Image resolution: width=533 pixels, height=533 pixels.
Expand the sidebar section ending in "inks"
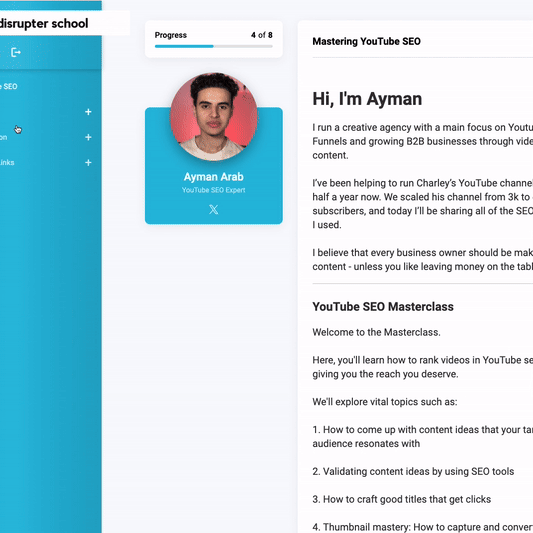click(x=88, y=162)
